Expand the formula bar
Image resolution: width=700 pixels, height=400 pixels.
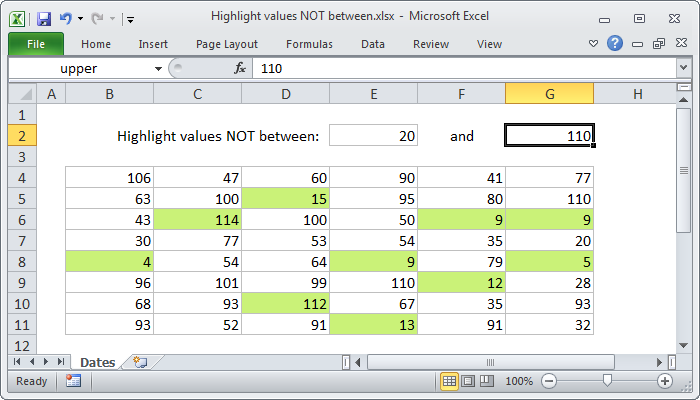pyautogui.click(x=683, y=68)
